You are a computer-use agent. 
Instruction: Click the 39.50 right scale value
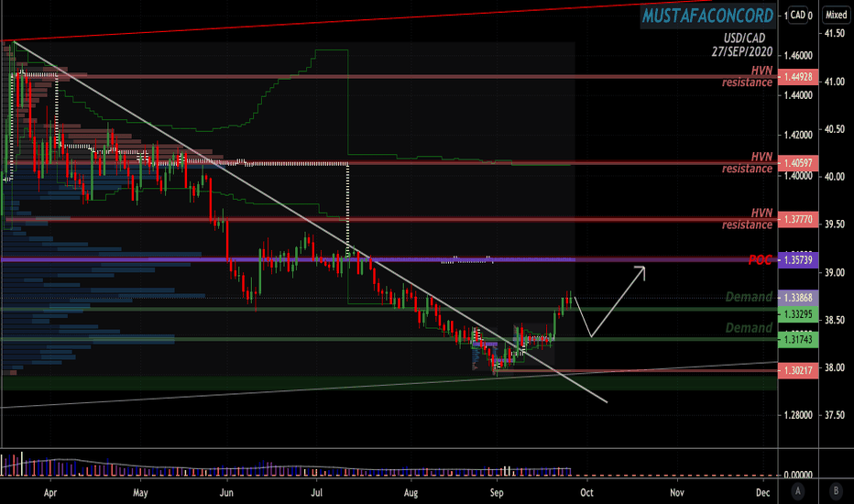(x=835, y=224)
